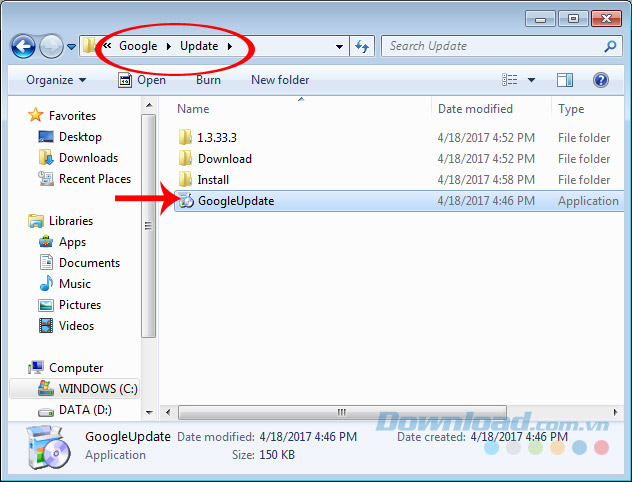
Task: Show hidden parent folders via double chevron
Action: coord(107,46)
